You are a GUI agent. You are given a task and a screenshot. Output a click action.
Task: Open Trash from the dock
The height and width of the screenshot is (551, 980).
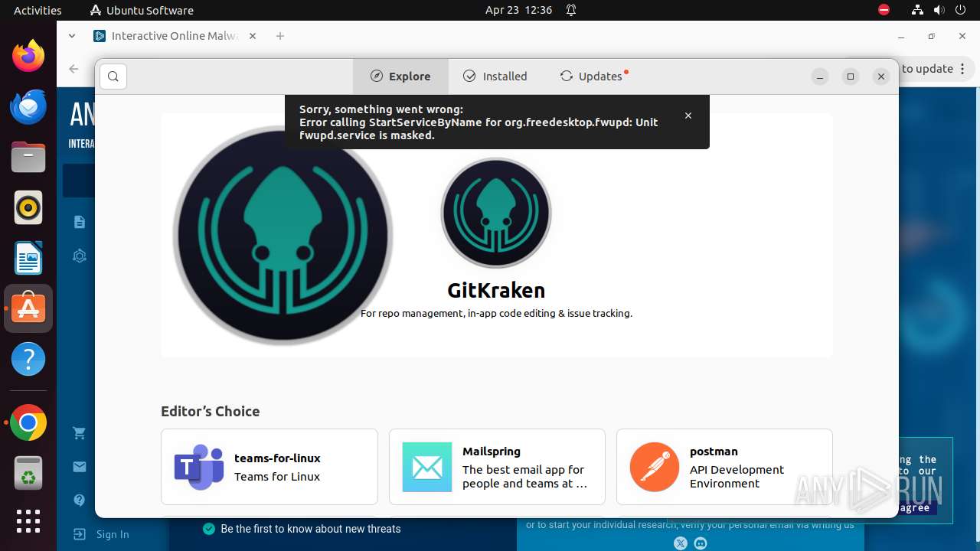click(x=28, y=473)
